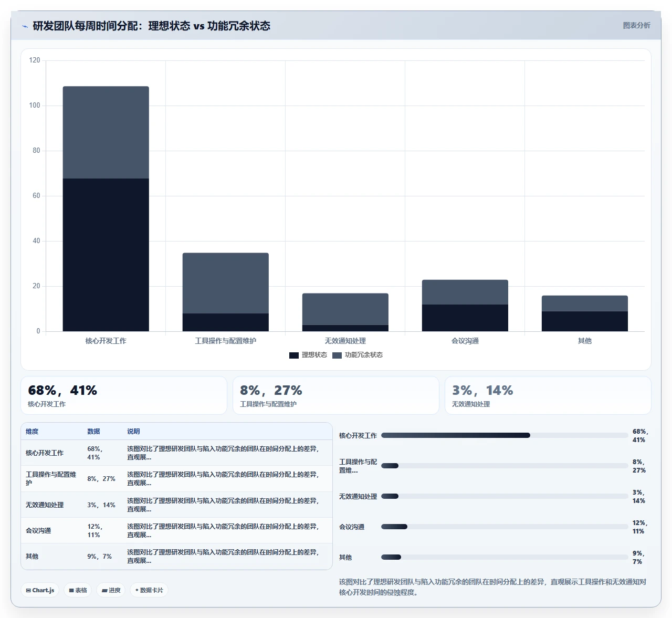Select the 核心开发工作 stacked bar
Viewport: 672px width, 618px height.
click(106, 209)
